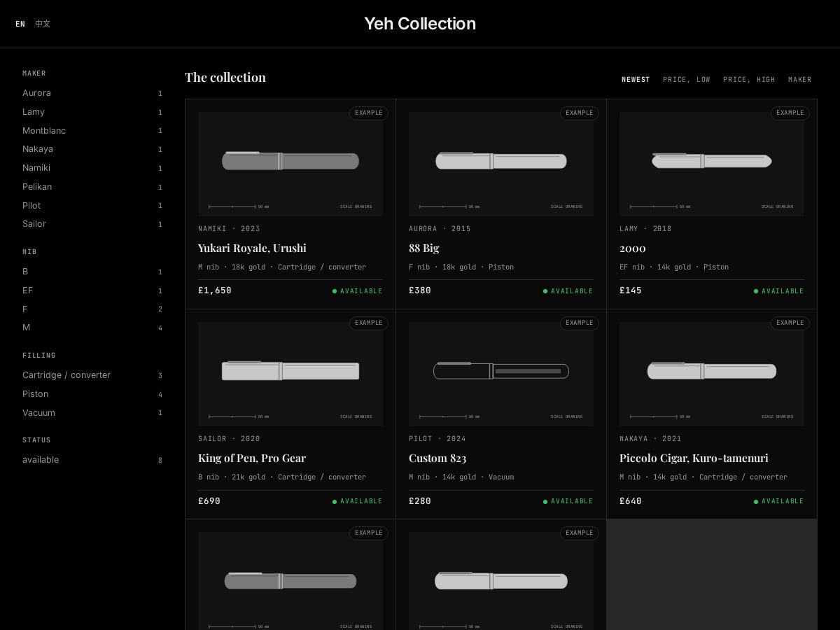Click SAILOR · 2020 label
This screenshot has height=630, width=840.
point(229,439)
